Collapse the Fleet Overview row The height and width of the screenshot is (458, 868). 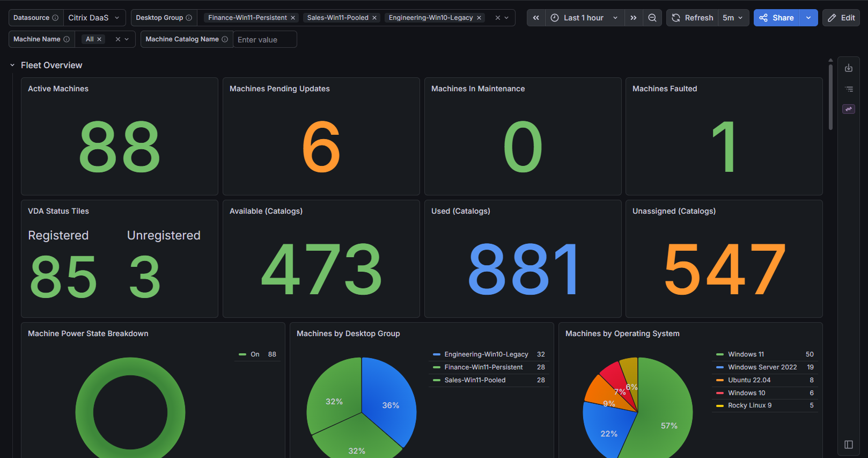click(12, 65)
